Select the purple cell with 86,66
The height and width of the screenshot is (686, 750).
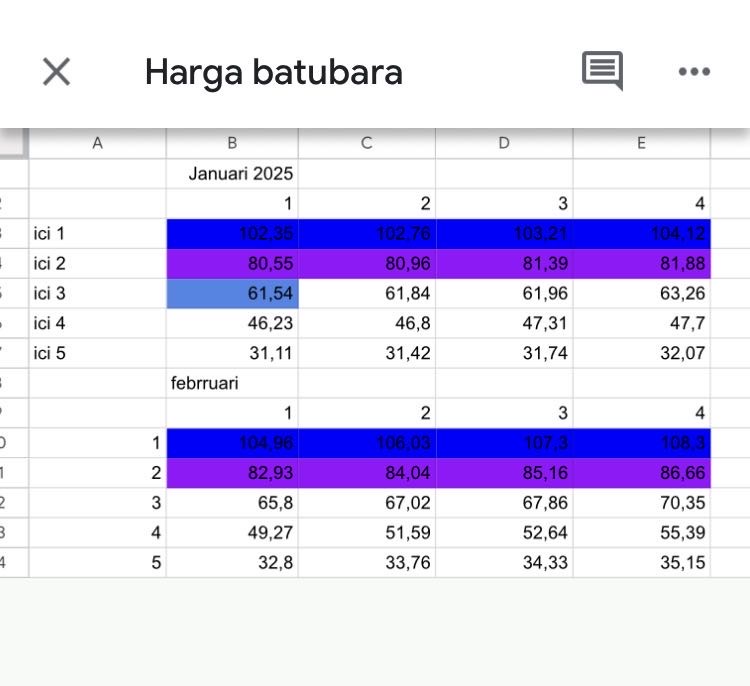[641, 473]
